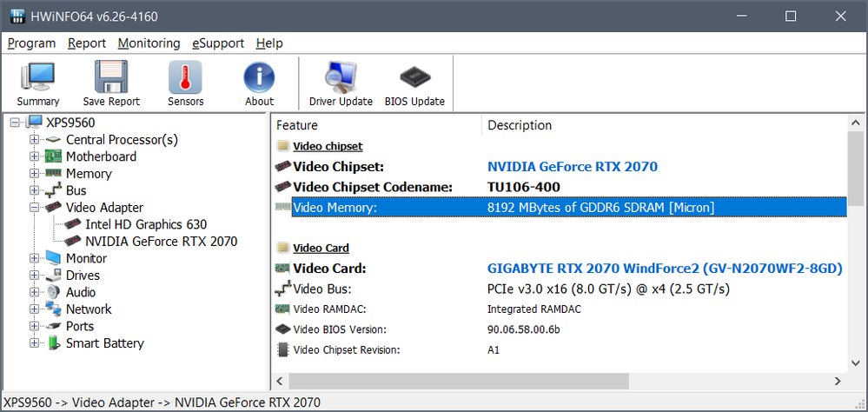Select the Smart Battery tree item label
868x412 pixels.
coord(105,343)
